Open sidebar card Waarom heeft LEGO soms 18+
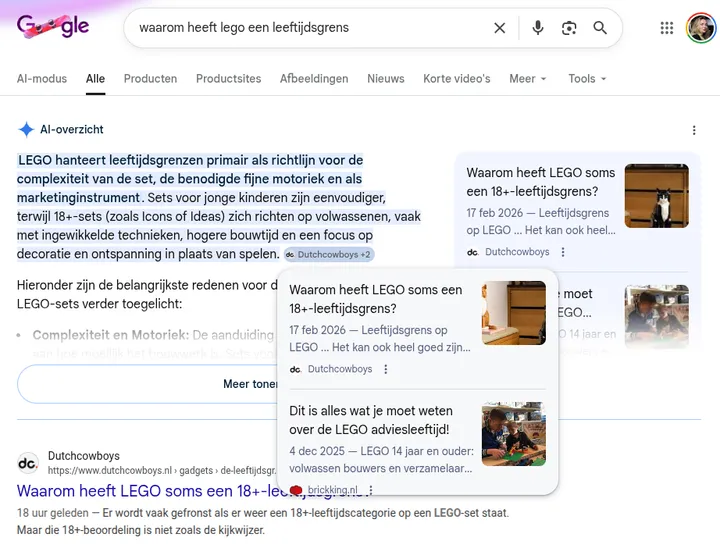This screenshot has width=720, height=551. tap(540, 182)
